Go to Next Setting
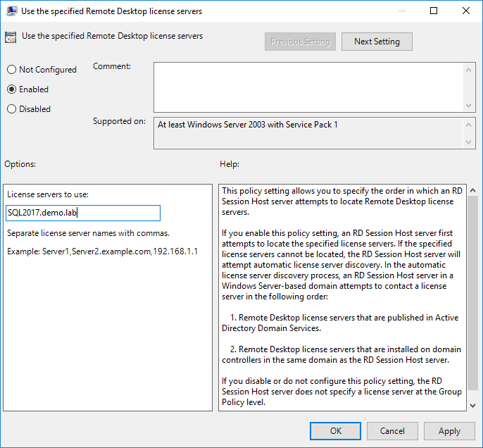This screenshot has width=483, height=448. coord(377,42)
